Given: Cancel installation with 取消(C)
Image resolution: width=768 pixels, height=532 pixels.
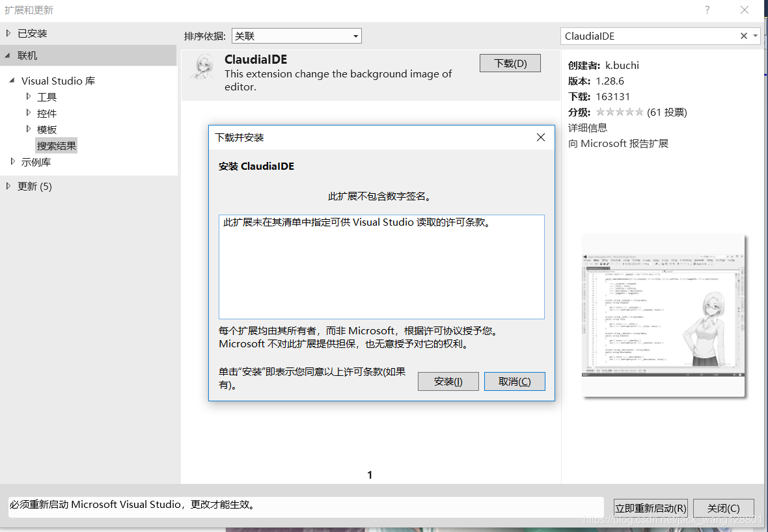Looking at the screenshot, I should pyautogui.click(x=514, y=381).
